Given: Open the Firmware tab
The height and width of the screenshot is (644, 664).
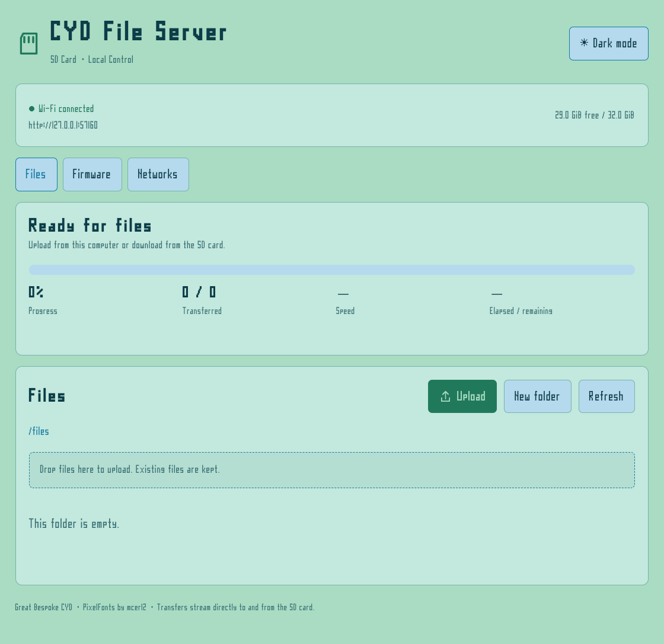Looking at the screenshot, I should click(x=92, y=174).
